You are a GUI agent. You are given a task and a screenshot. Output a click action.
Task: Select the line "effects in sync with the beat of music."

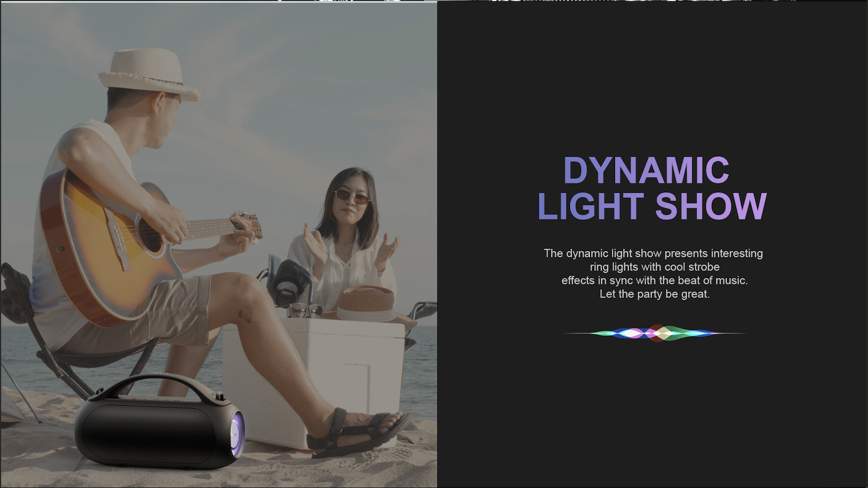(654, 281)
